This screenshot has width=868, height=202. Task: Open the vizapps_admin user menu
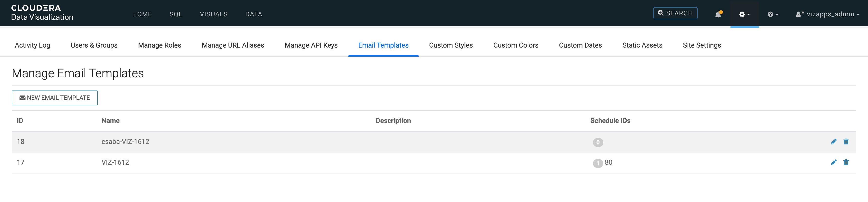tap(827, 14)
